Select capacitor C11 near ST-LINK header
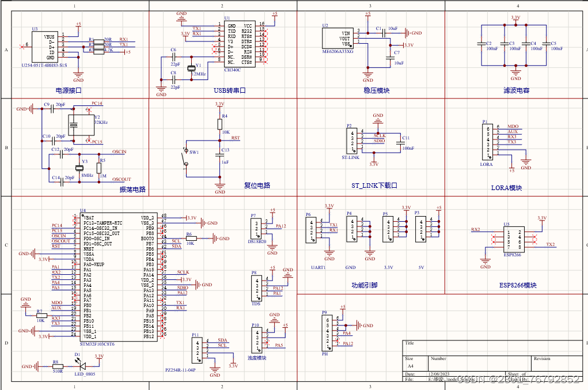The width and height of the screenshot is (588, 390). tap(400, 142)
